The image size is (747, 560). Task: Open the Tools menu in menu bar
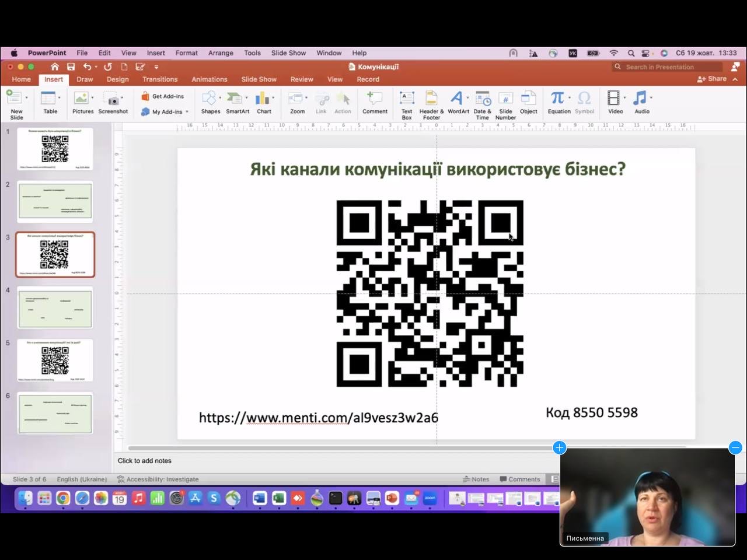(x=252, y=52)
